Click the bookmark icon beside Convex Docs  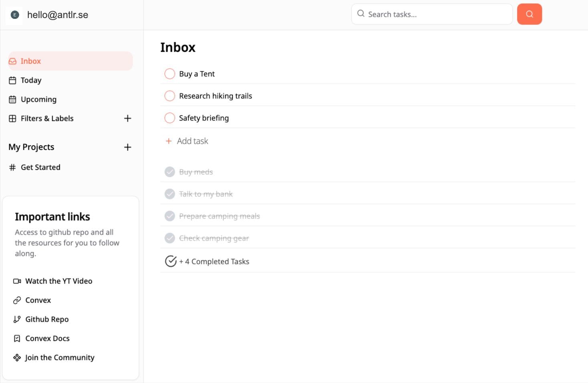pyautogui.click(x=17, y=338)
